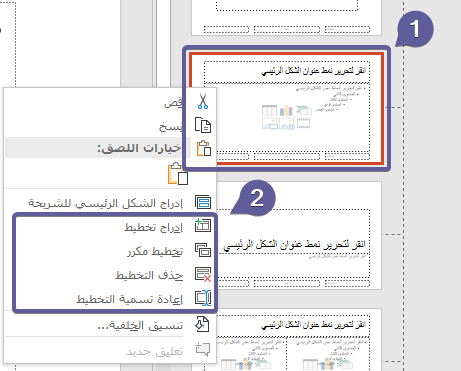
Task: Click the Insert Slide Master icon
Action: coord(203,202)
